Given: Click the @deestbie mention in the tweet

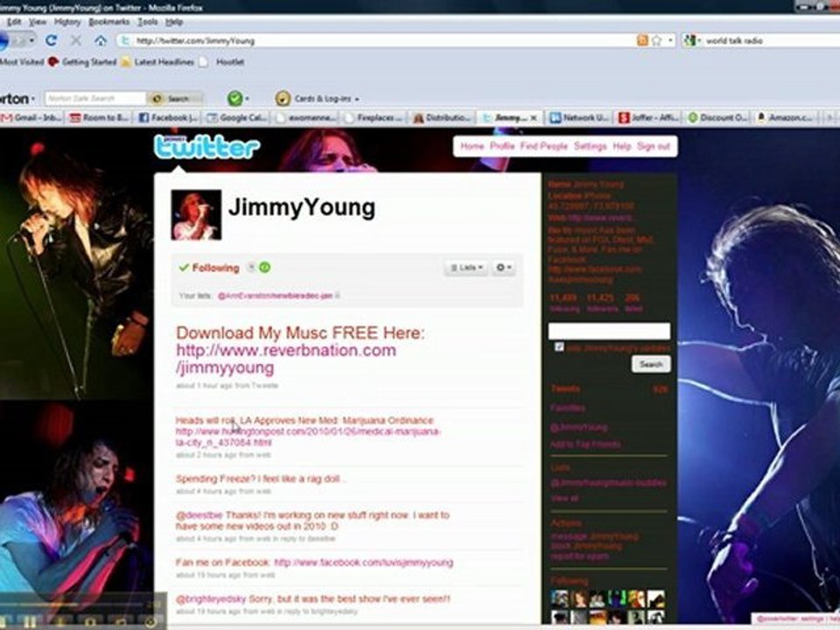Looking at the screenshot, I should tap(199, 514).
